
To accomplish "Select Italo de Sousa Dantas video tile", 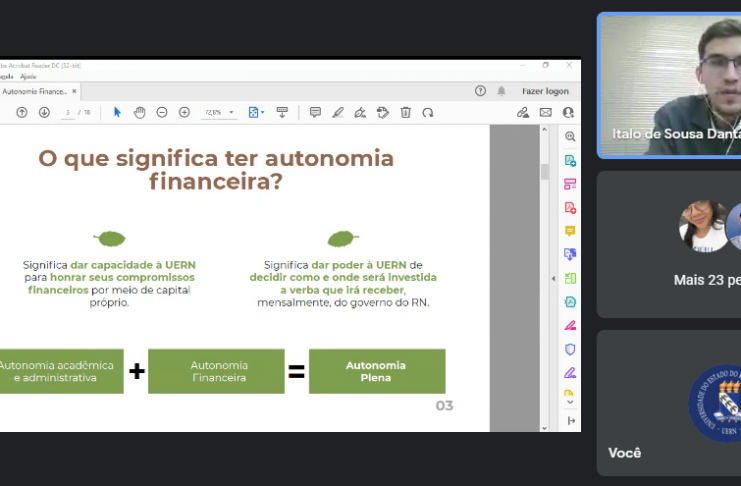I will coord(670,86).
